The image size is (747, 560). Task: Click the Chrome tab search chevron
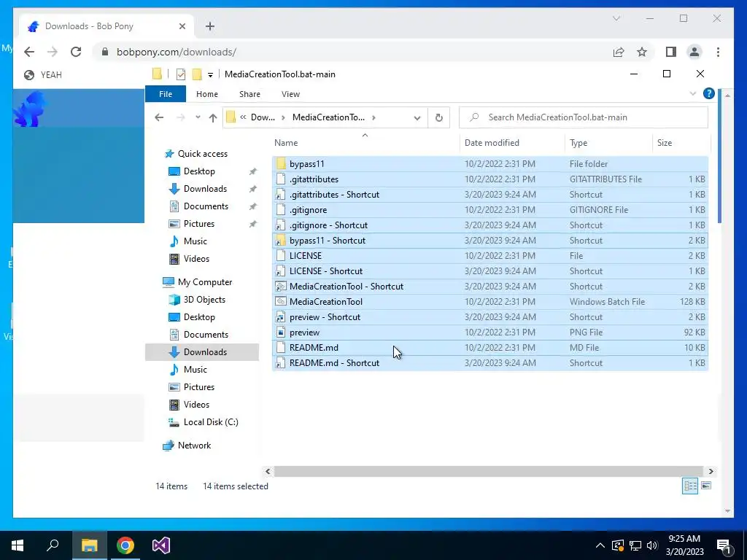[616, 18]
